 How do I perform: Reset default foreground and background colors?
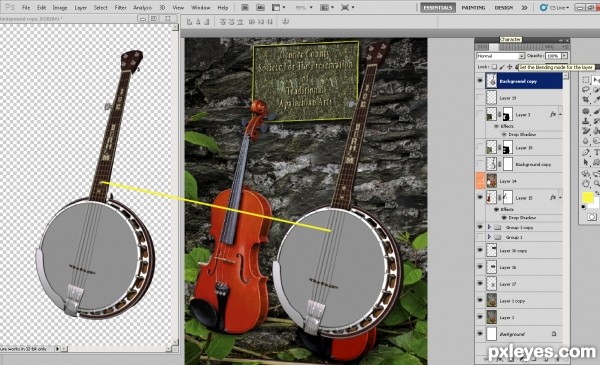tap(584, 207)
